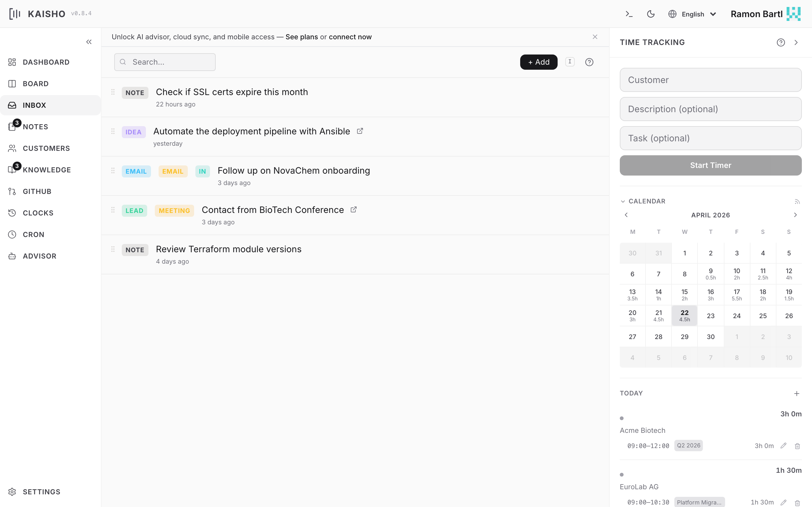Go to the Customers page
This screenshot has height=507, width=812.
coord(46,148)
